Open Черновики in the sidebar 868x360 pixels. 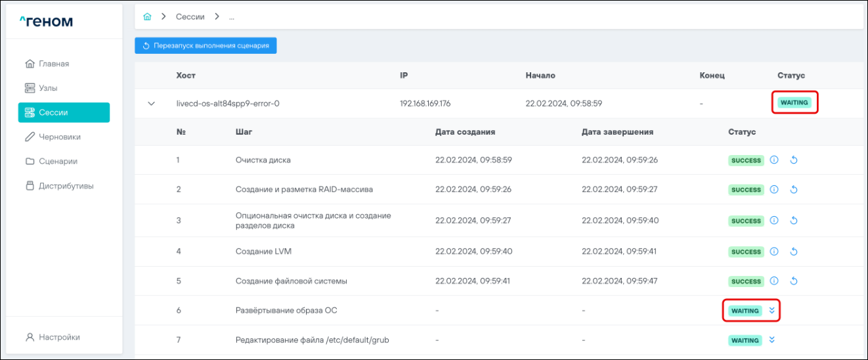pyautogui.click(x=59, y=137)
